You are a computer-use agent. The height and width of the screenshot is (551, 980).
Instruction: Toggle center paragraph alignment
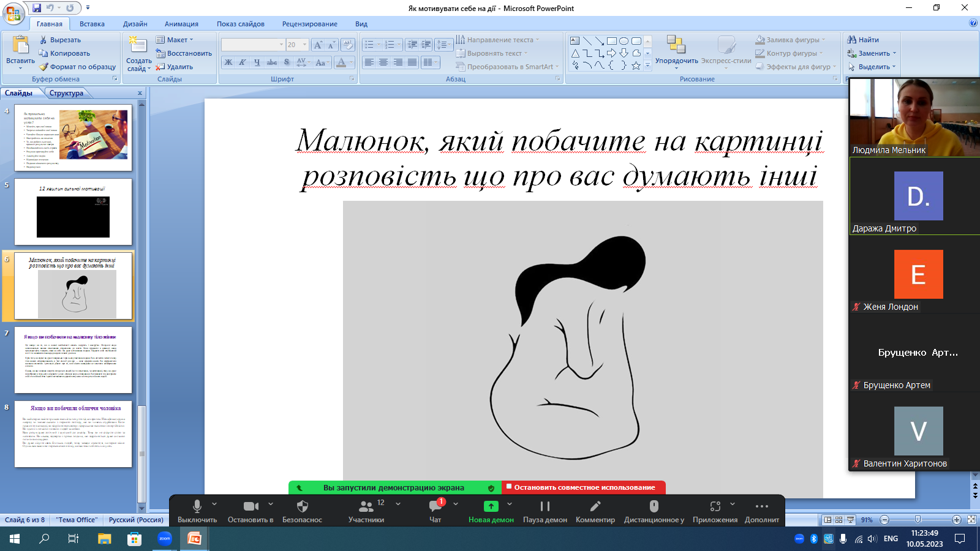tap(383, 62)
